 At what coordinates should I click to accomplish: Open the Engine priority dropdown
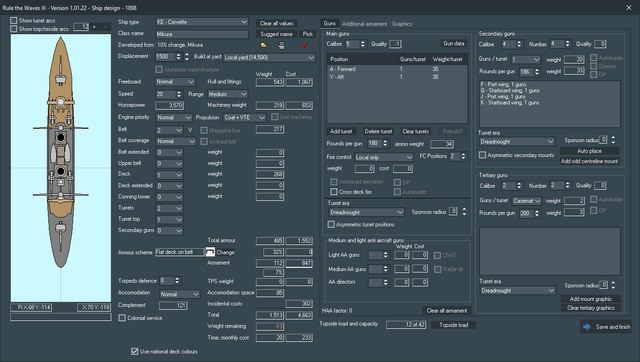174,118
